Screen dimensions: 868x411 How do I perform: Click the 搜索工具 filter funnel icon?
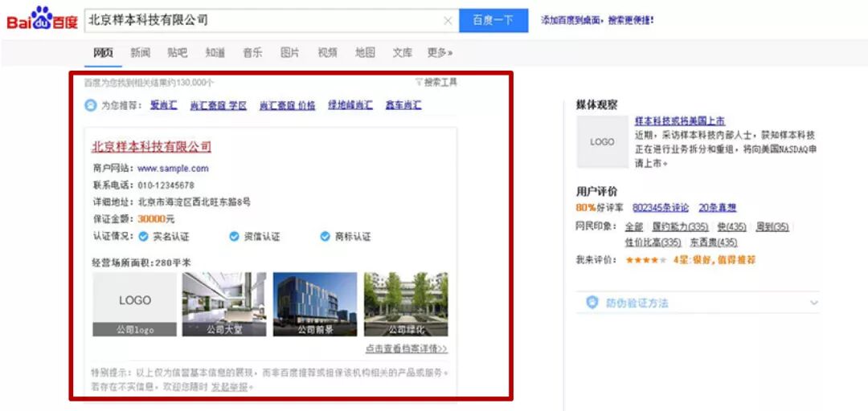pyautogui.click(x=419, y=83)
